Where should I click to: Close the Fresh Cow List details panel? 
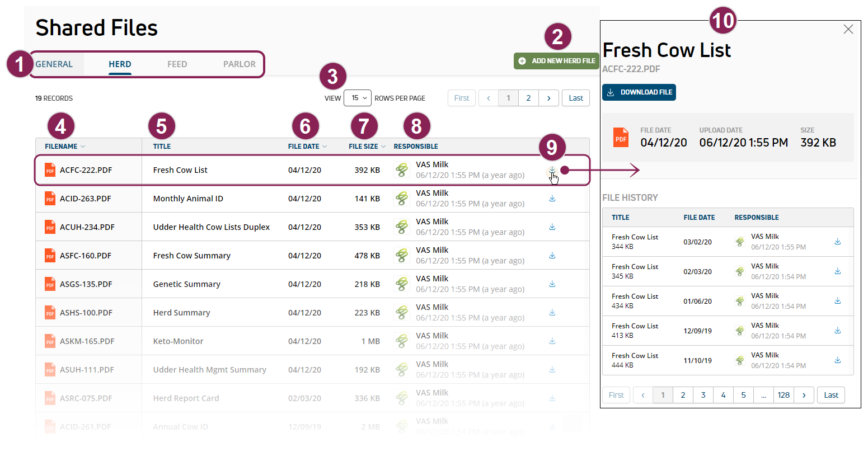(848, 30)
